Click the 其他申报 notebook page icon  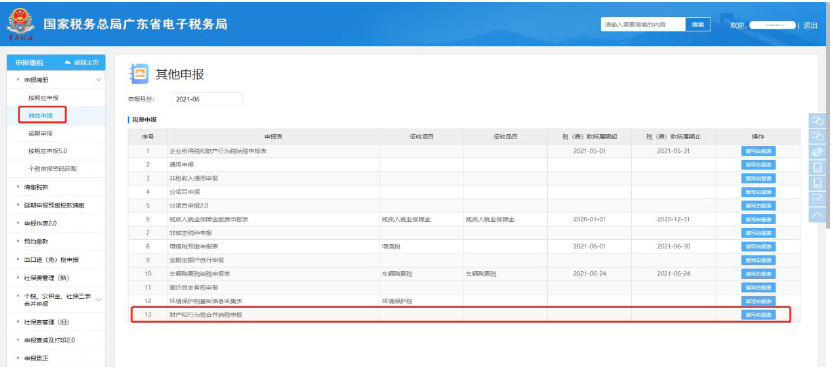(139, 74)
